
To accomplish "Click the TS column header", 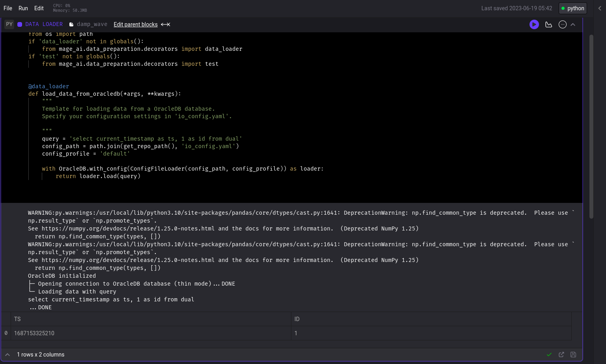I will [x=151, y=319].
